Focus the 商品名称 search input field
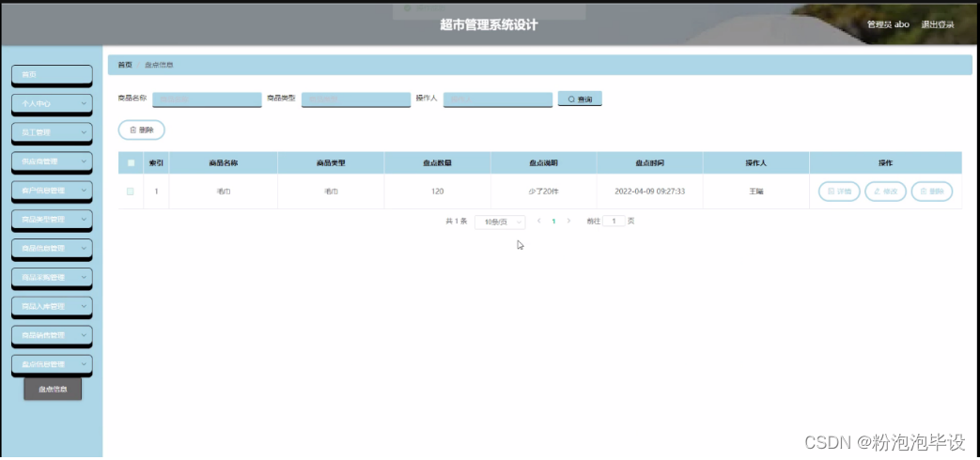 tap(207, 100)
